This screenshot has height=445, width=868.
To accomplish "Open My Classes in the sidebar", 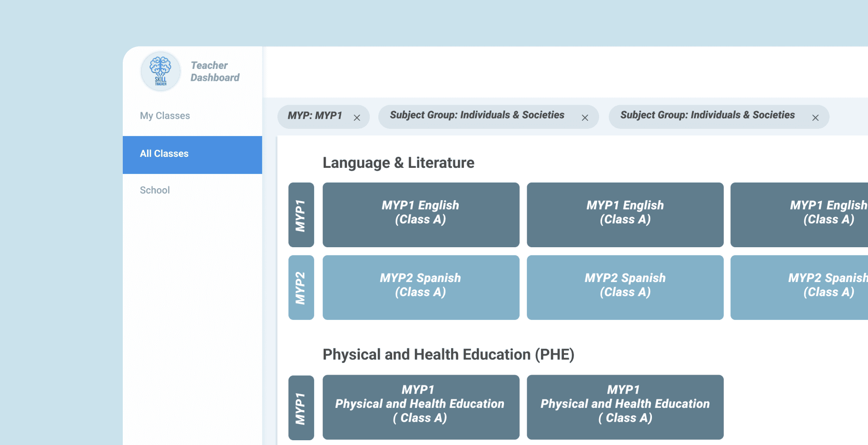I will [165, 116].
